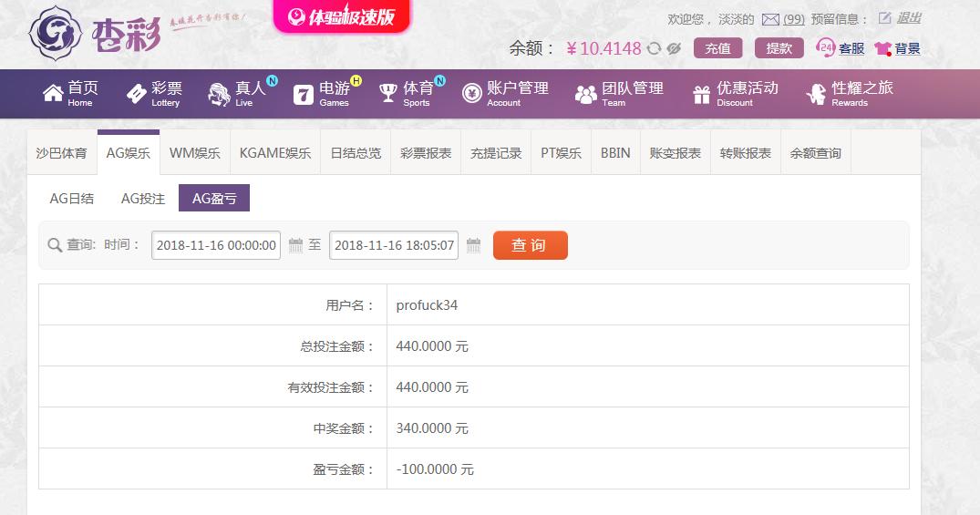Click the 背景 shirt icon
The image size is (980, 515).
click(x=882, y=48)
